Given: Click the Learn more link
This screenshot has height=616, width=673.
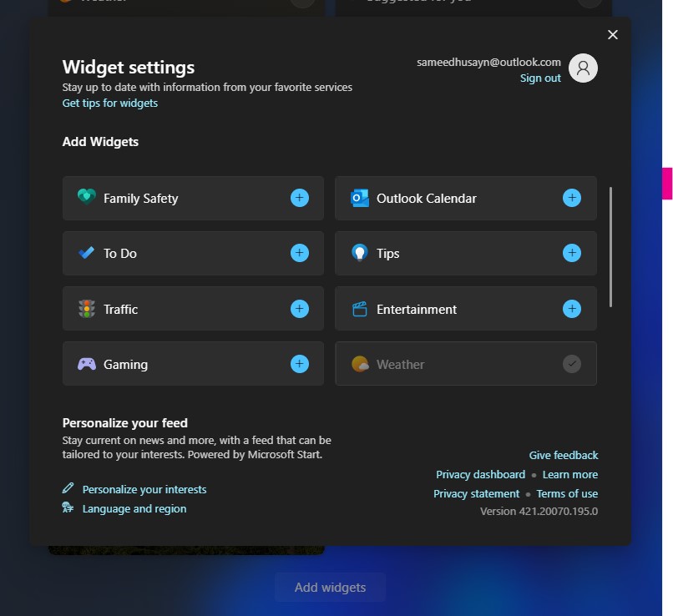Looking at the screenshot, I should [x=570, y=474].
